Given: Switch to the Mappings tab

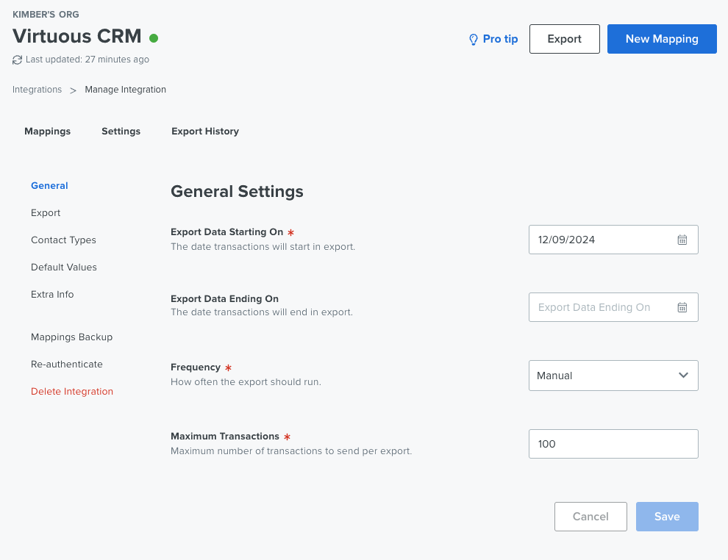Looking at the screenshot, I should click(x=47, y=132).
